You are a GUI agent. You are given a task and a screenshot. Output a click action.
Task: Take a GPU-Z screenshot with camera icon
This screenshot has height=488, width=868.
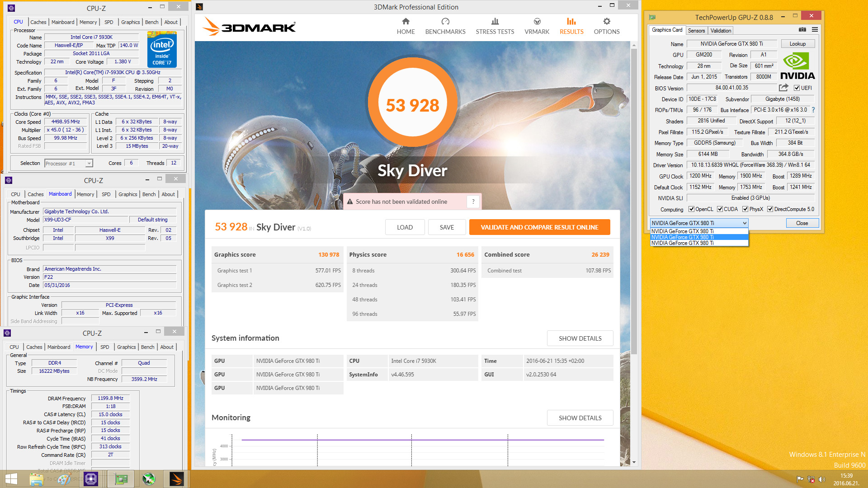[802, 30]
